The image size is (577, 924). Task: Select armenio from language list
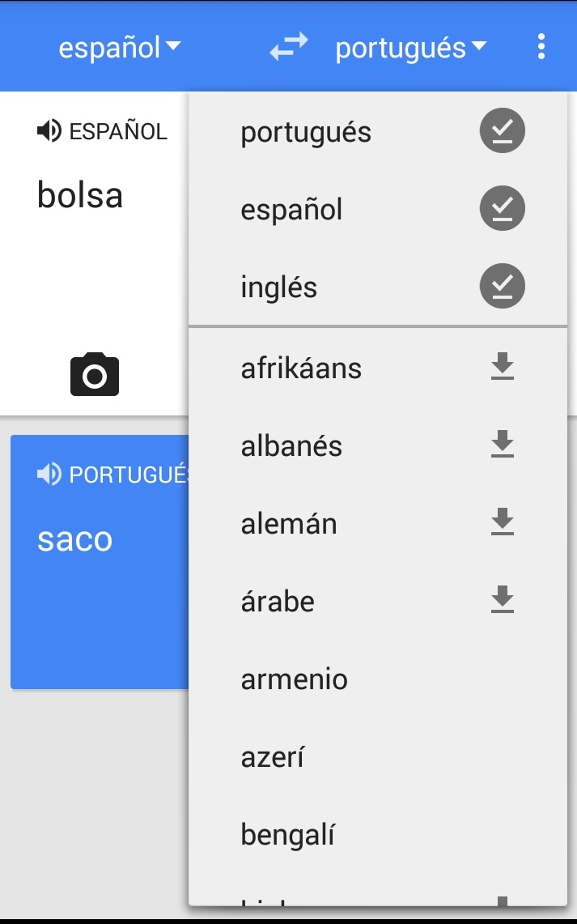click(x=295, y=679)
